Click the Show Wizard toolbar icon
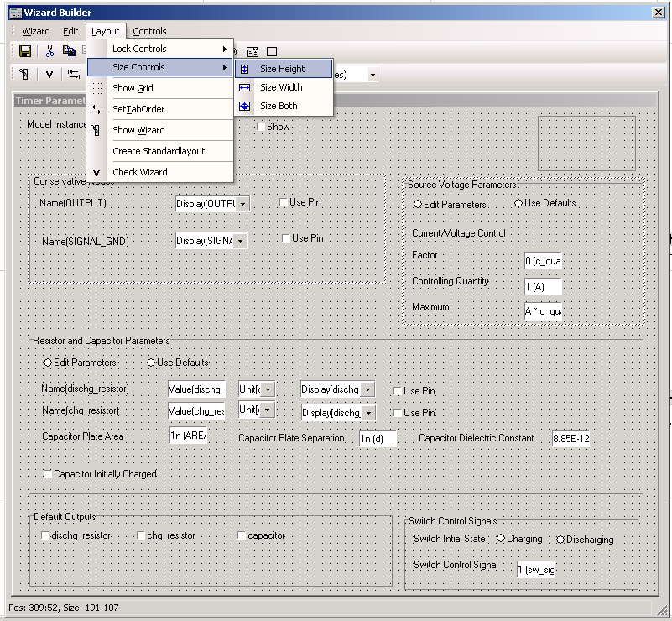 pos(24,75)
